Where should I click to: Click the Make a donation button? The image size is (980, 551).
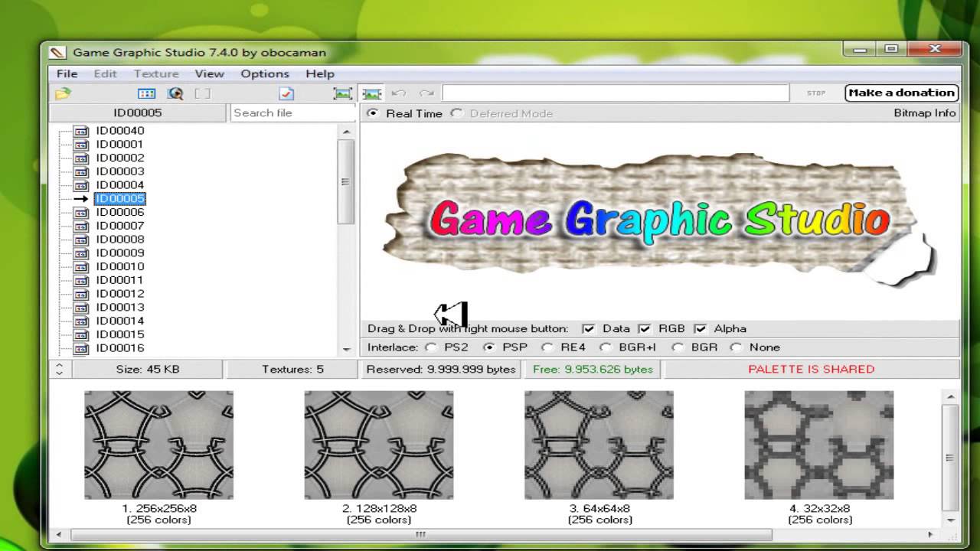(x=902, y=93)
